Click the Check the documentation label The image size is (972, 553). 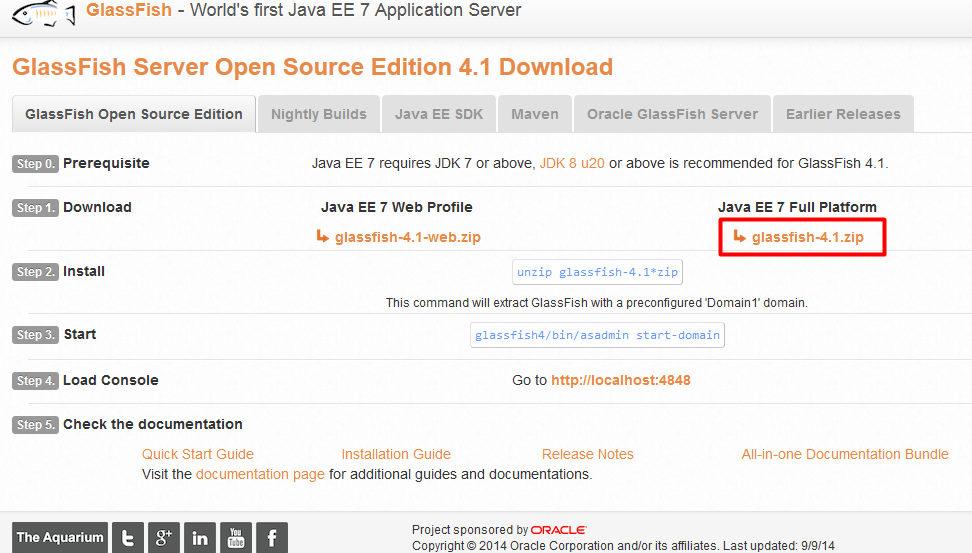coord(153,424)
